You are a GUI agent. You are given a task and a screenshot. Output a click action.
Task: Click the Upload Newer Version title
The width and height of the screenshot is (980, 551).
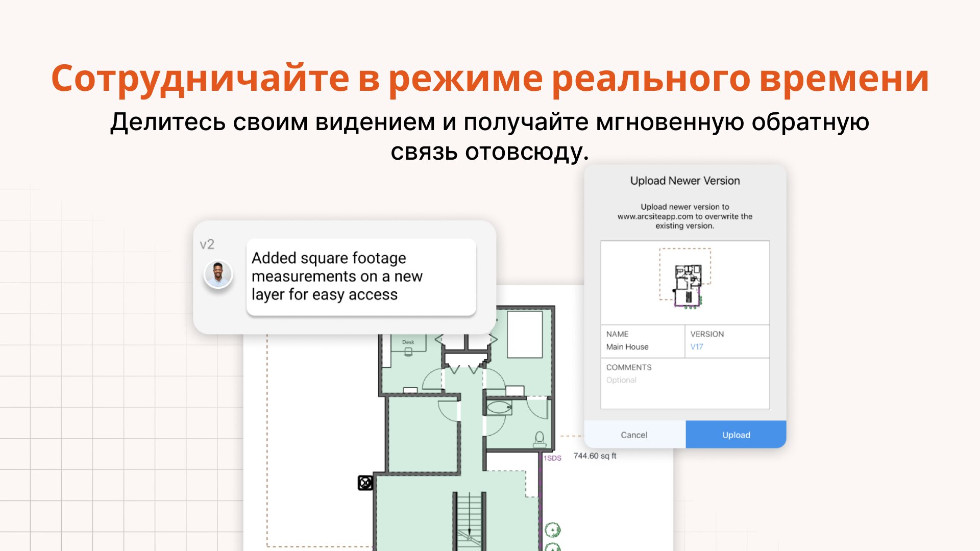pyautogui.click(x=684, y=181)
